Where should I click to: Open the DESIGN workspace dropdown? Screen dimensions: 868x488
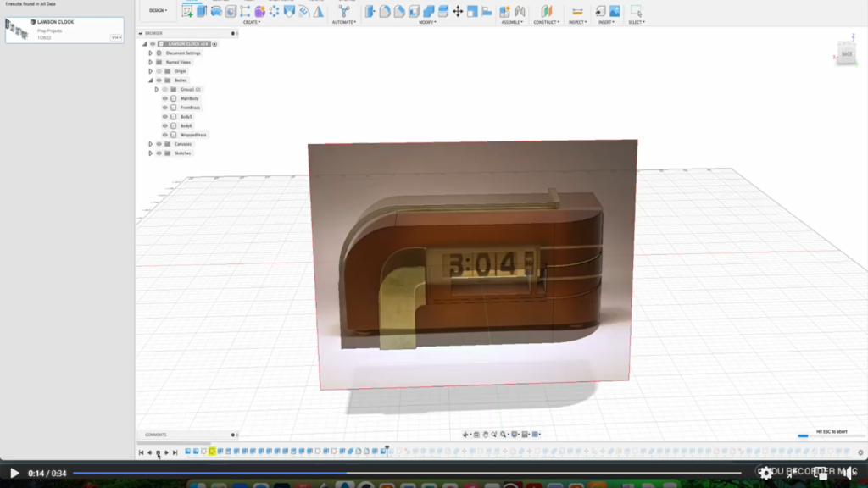tap(158, 11)
